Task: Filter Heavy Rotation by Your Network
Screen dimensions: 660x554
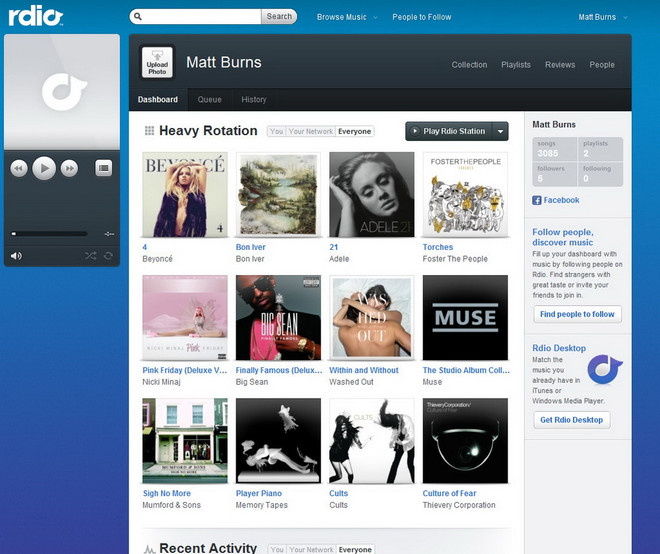Action: 311,131
